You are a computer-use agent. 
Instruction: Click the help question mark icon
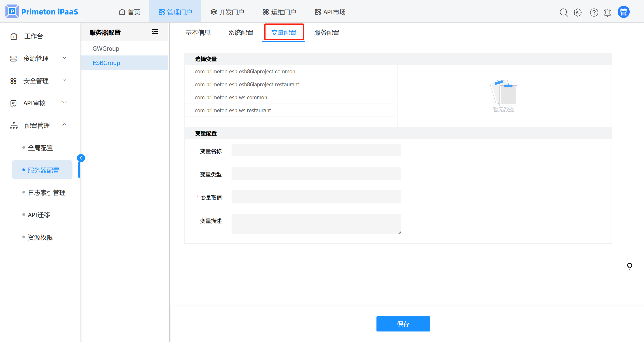point(594,12)
